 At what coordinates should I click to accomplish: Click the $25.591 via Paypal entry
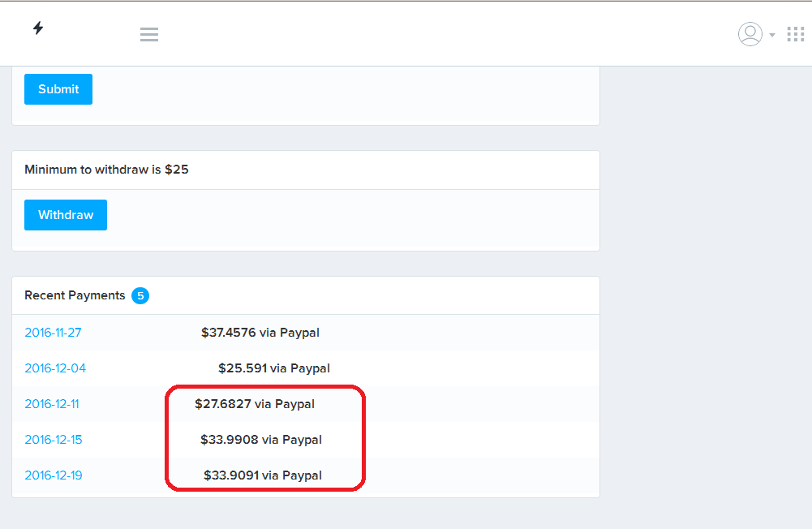pos(274,368)
